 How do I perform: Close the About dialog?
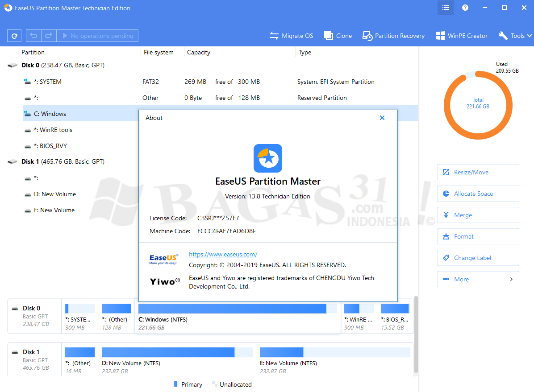382,118
